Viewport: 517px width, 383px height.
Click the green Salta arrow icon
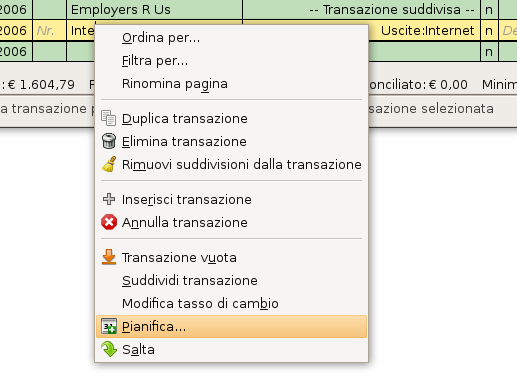tap(109, 349)
